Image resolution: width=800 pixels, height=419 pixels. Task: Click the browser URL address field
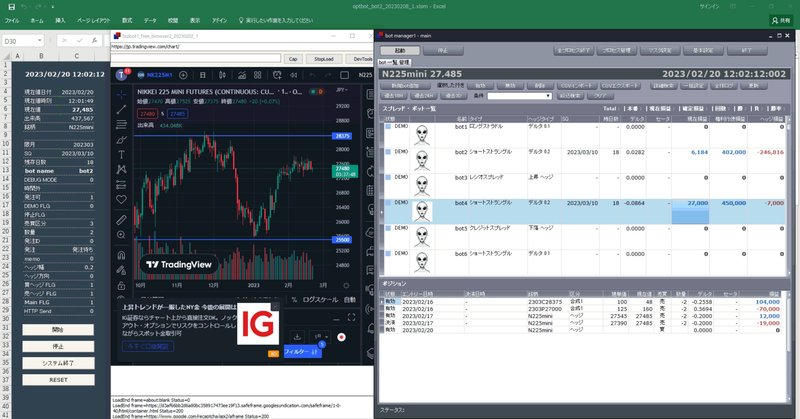click(x=240, y=46)
